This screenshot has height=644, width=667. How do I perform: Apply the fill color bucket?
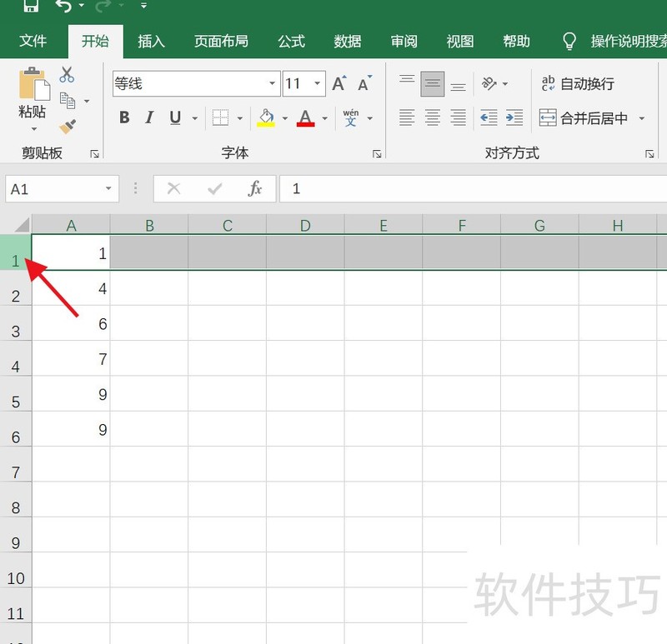coord(266,117)
